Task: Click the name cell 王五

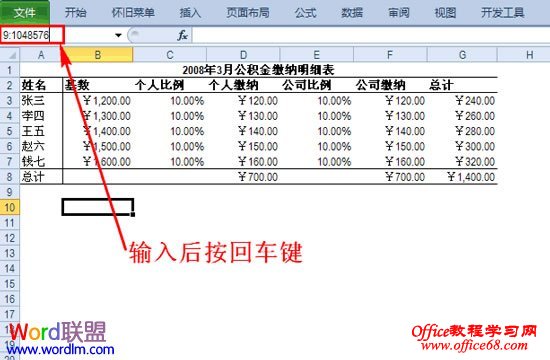Action: click(41, 131)
